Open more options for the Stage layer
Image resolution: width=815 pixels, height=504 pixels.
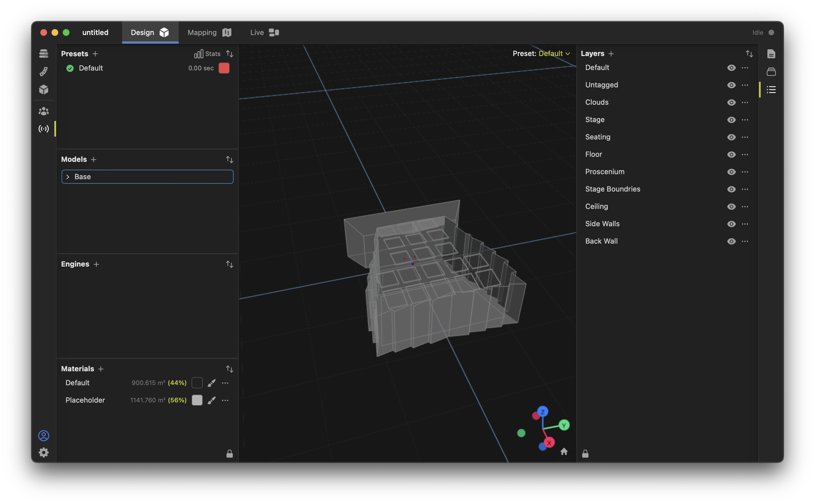(745, 120)
